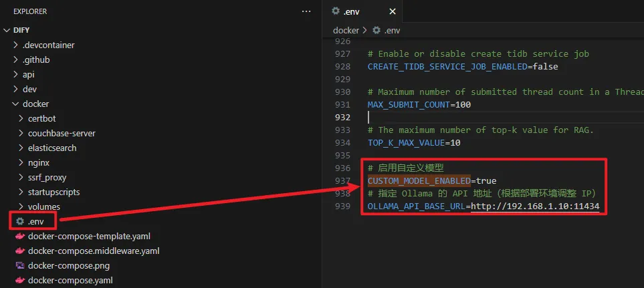Expand the certbot folder
This screenshot has width=644, height=288.
pyautogui.click(x=22, y=118)
